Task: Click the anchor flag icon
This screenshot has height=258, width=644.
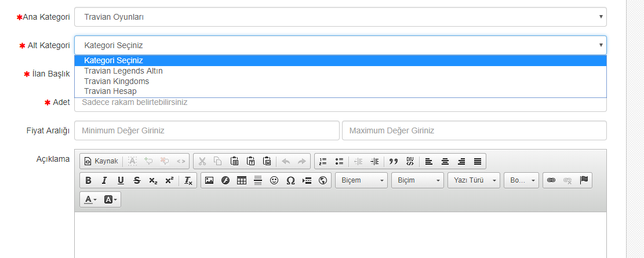Action: 584,180
